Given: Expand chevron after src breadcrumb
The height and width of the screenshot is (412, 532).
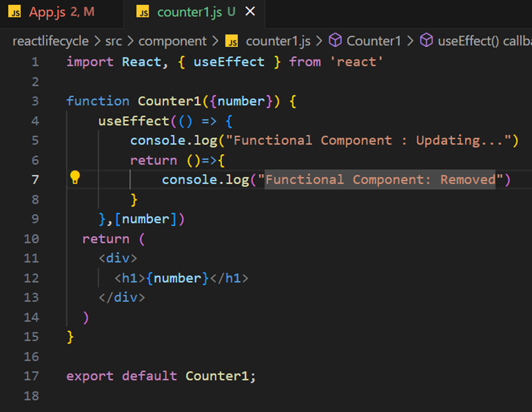Looking at the screenshot, I should (130, 41).
